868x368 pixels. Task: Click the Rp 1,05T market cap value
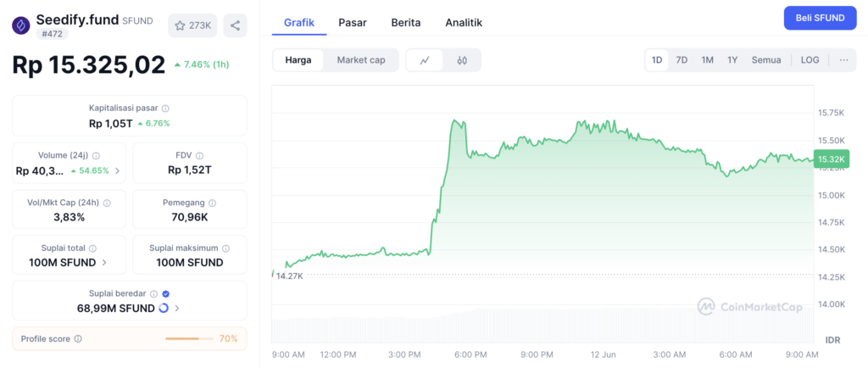coord(111,124)
